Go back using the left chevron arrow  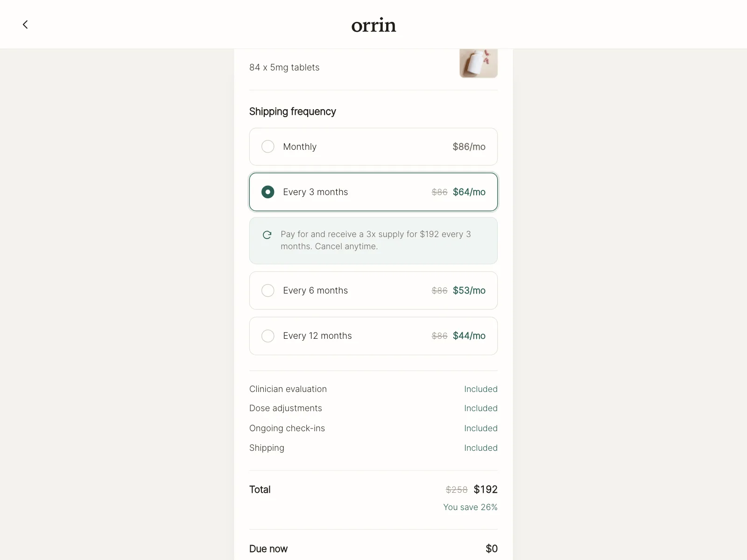tap(25, 24)
